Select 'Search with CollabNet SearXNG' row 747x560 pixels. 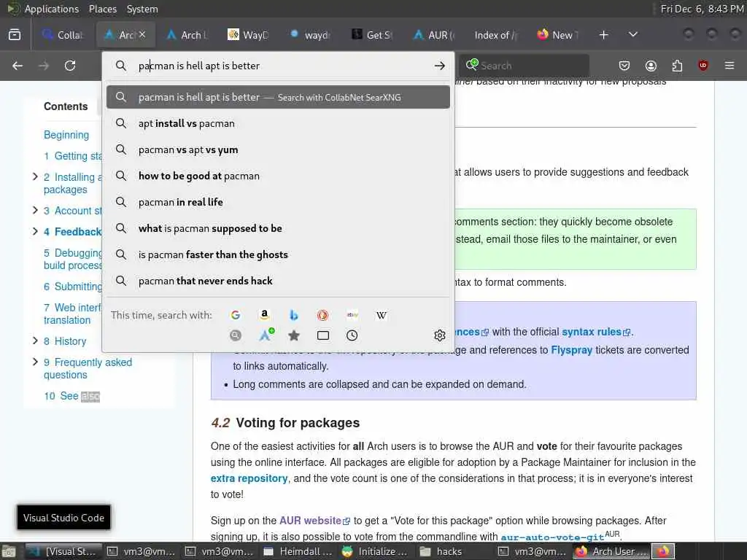278,97
